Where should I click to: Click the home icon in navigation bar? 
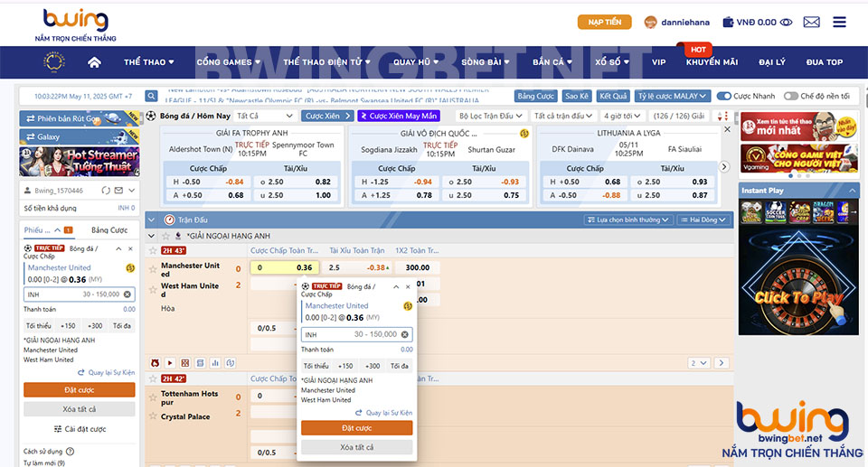click(x=94, y=62)
